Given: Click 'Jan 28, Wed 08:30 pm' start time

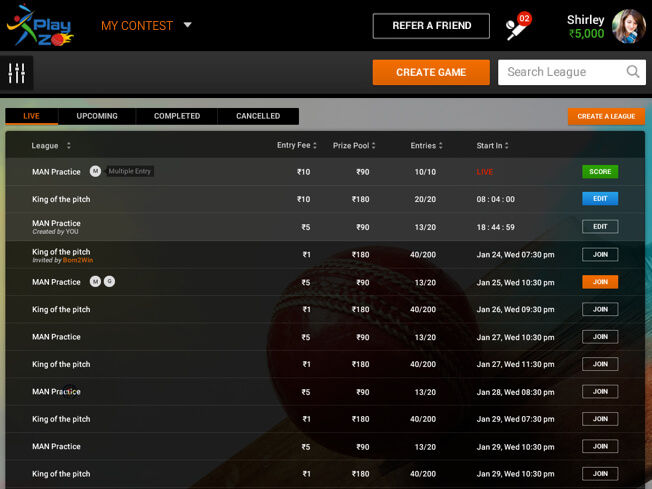Looking at the screenshot, I should pos(515,392).
